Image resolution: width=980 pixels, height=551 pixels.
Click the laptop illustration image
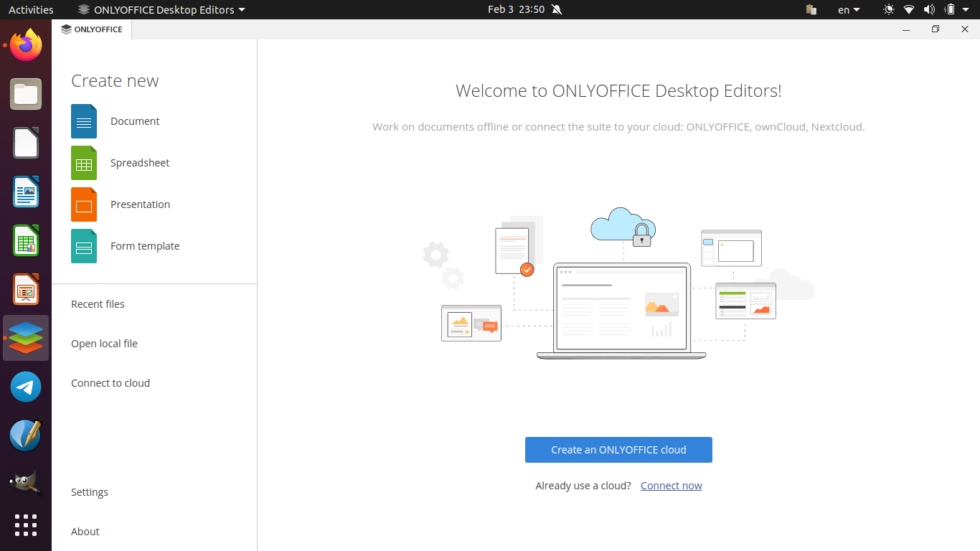(621, 311)
